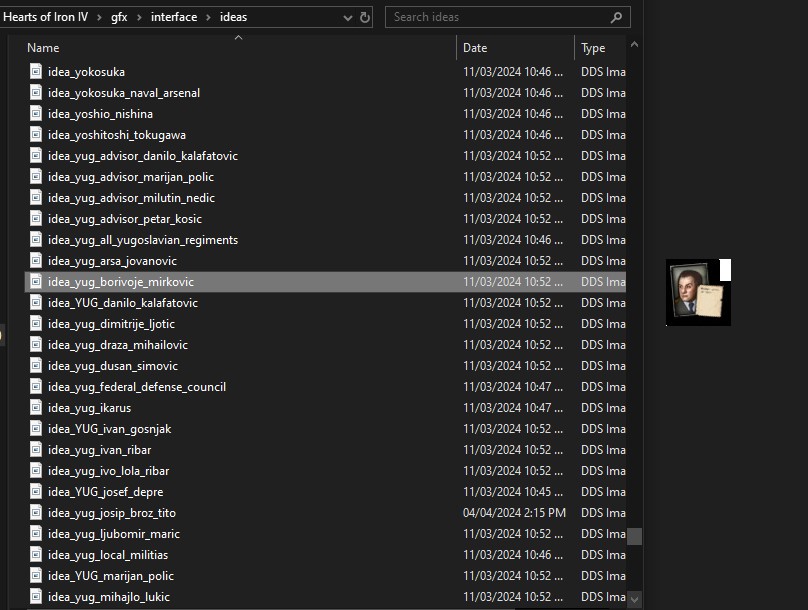This screenshot has height=610, width=808.
Task: Click the file icon for idea_yoshitoshi_tokugawa
Action: click(36, 135)
